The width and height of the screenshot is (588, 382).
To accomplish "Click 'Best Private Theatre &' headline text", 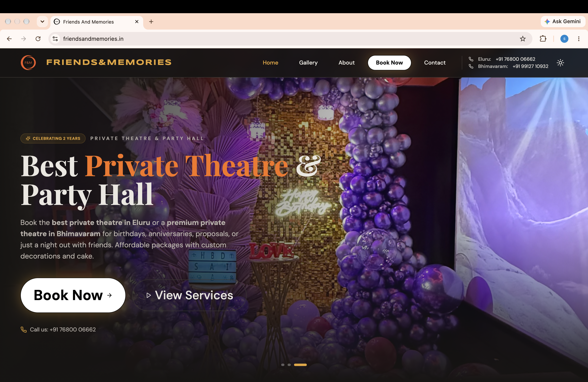I will (x=171, y=166).
